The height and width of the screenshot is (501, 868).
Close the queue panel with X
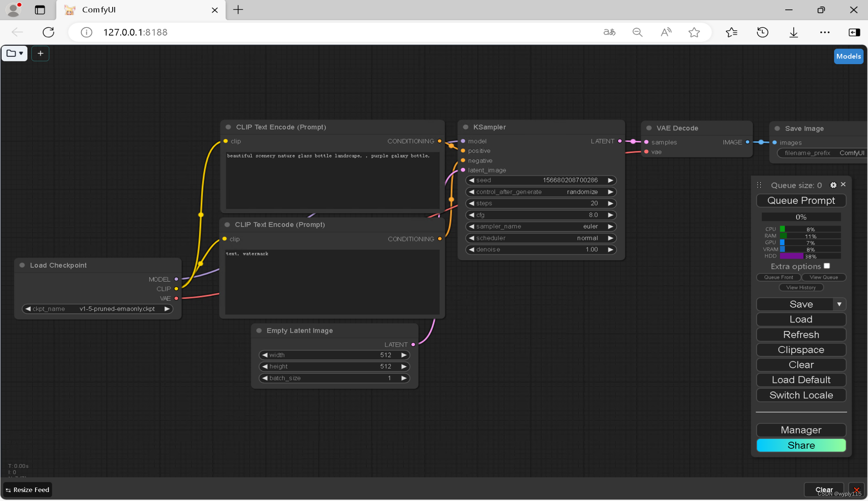click(x=843, y=185)
